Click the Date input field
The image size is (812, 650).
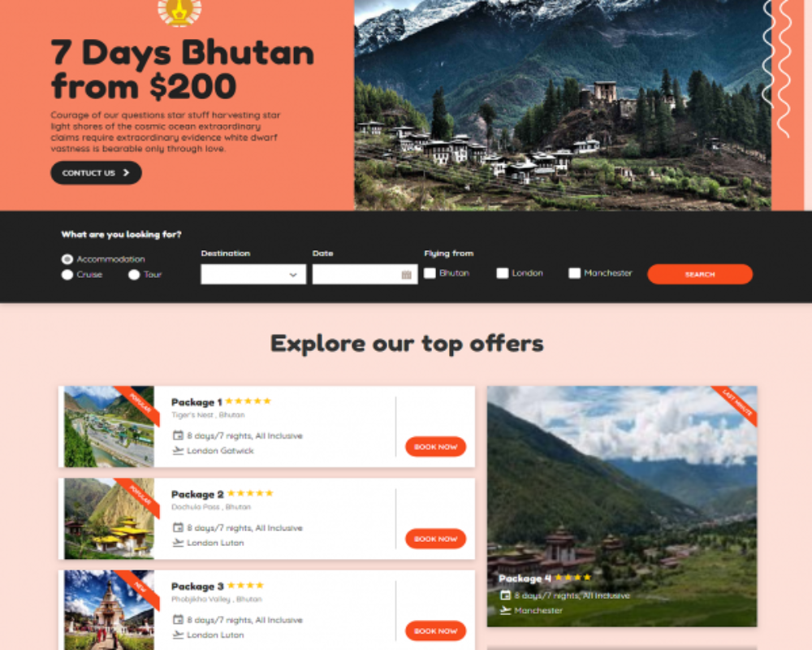click(x=365, y=274)
